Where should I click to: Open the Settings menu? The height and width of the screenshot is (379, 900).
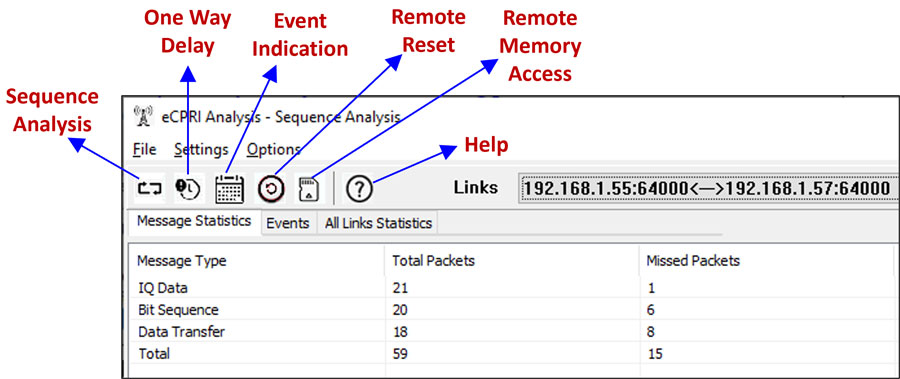click(x=201, y=150)
